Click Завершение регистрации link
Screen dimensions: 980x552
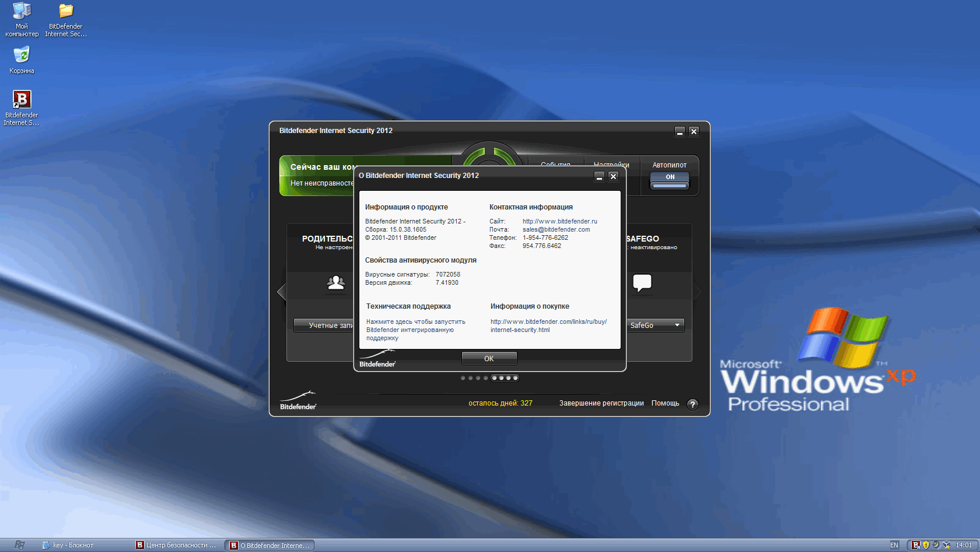tap(601, 403)
